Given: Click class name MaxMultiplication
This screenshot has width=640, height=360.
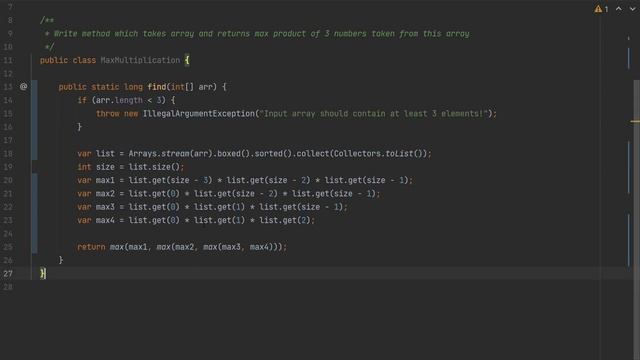Looking at the screenshot, I should [140, 60].
